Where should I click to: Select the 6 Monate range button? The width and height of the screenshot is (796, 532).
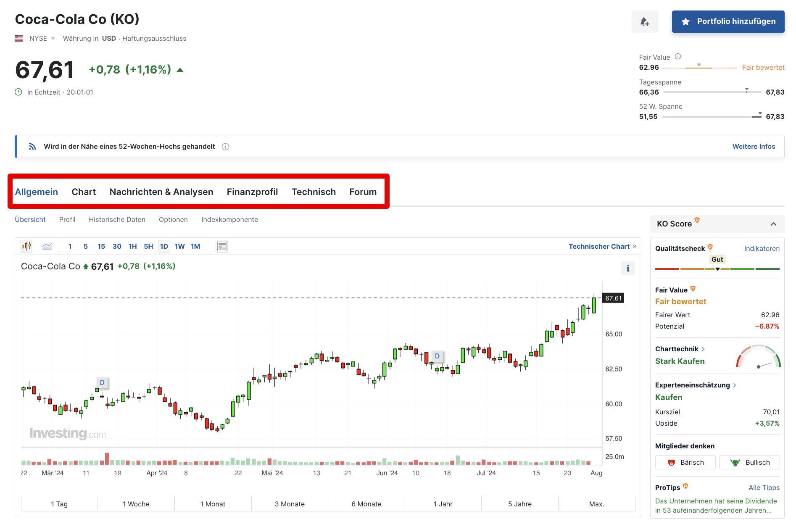pyautogui.click(x=366, y=504)
